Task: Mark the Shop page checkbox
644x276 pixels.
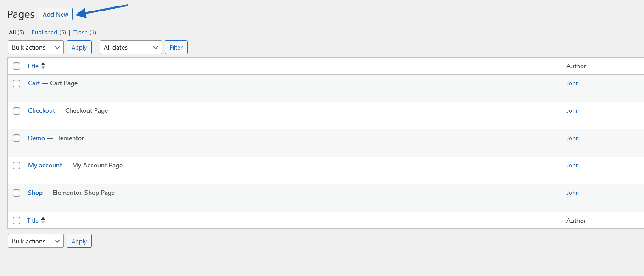Action: click(17, 193)
